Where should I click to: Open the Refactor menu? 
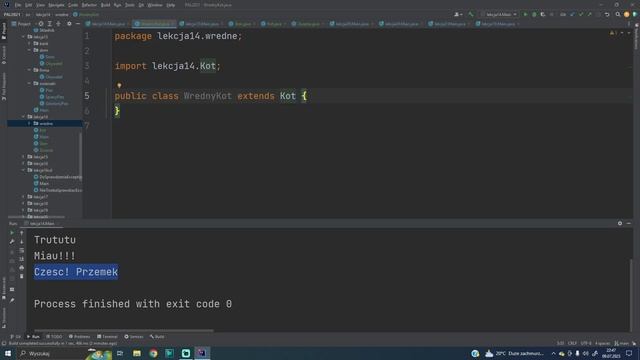pyautogui.click(x=89, y=5)
